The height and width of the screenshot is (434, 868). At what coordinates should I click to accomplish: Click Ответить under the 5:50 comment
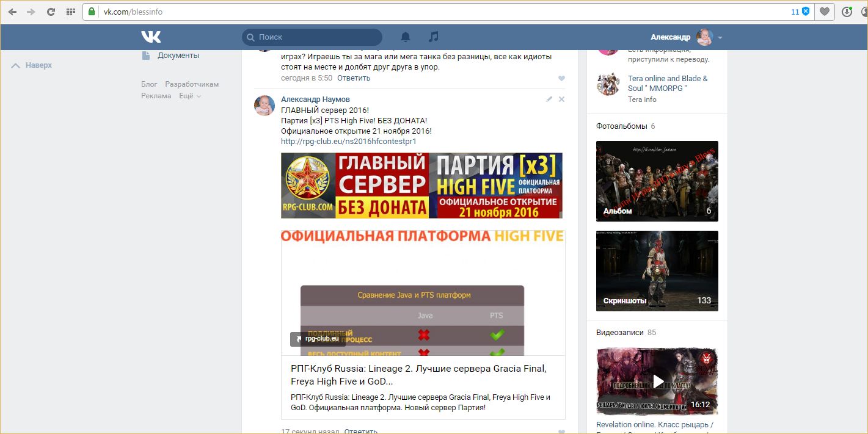pyautogui.click(x=354, y=78)
